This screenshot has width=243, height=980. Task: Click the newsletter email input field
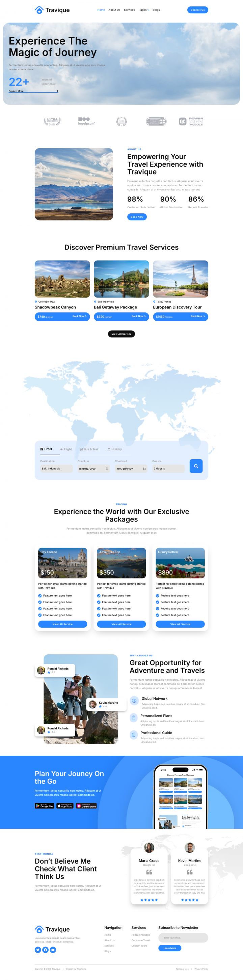[183, 938]
